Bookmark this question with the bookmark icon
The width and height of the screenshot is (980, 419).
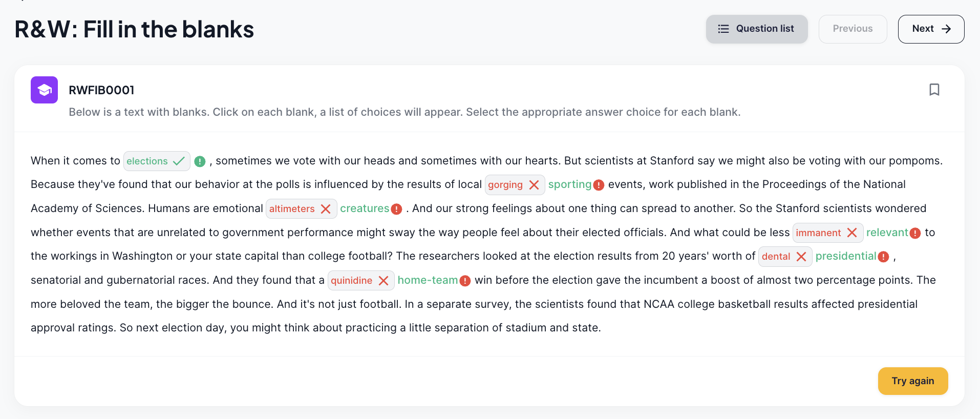(934, 90)
